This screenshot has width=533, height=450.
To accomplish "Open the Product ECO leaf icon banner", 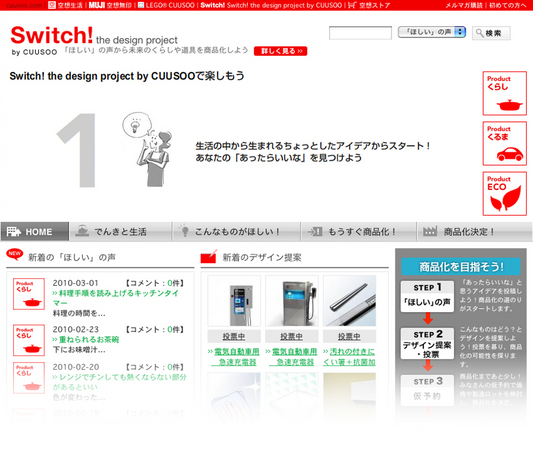I will (x=504, y=194).
